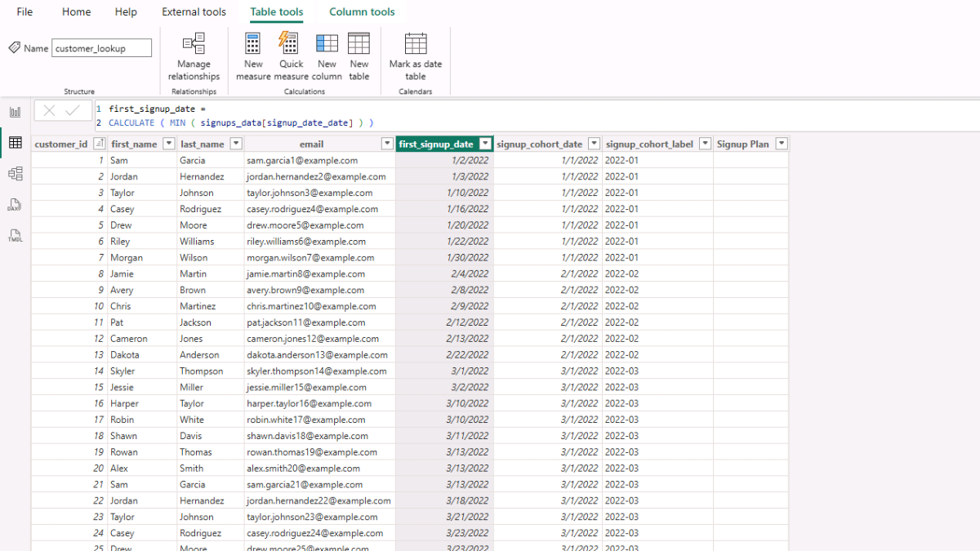Open DAX query view icon
Viewport: 980px width, 551px height.
15,205
